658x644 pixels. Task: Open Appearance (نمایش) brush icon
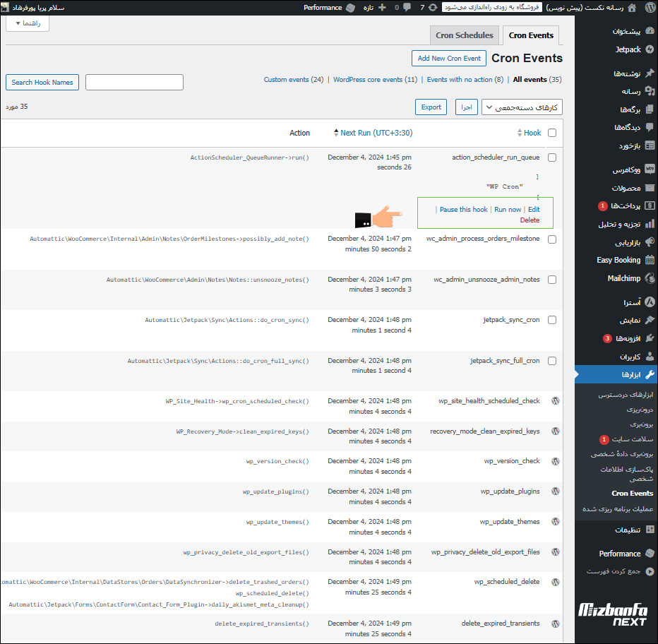(x=650, y=320)
